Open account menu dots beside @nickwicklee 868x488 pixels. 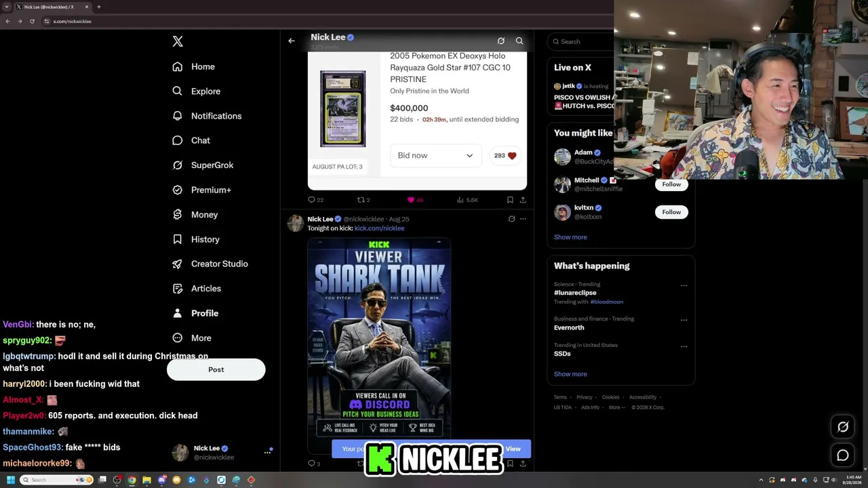tap(267, 452)
